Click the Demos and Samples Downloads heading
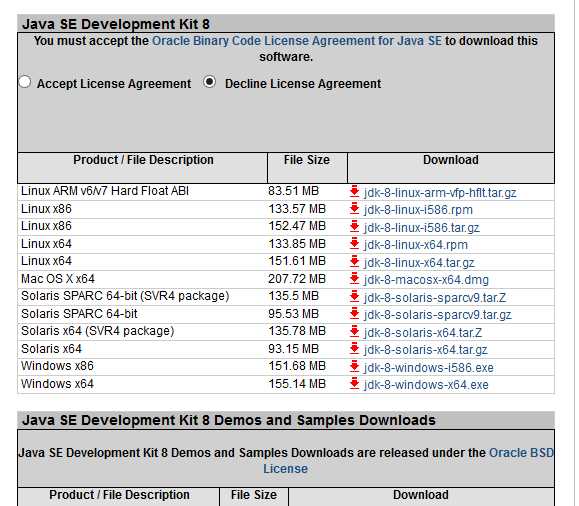 pos(229,420)
